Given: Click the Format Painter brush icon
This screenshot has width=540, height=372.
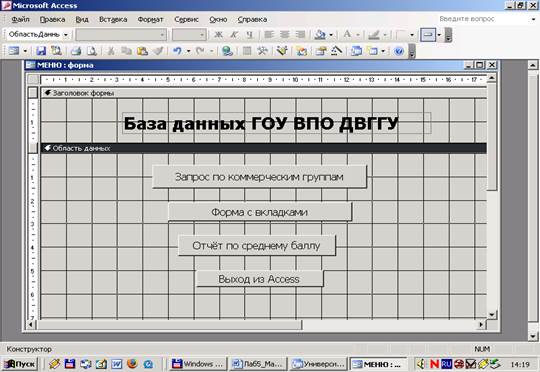Looking at the screenshot, I should [158, 51].
